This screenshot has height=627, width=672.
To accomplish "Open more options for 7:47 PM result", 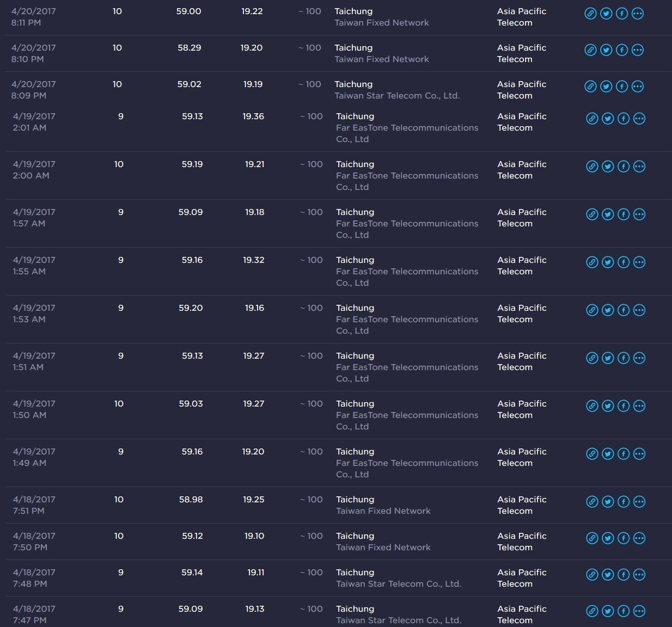I will [639, 611].
